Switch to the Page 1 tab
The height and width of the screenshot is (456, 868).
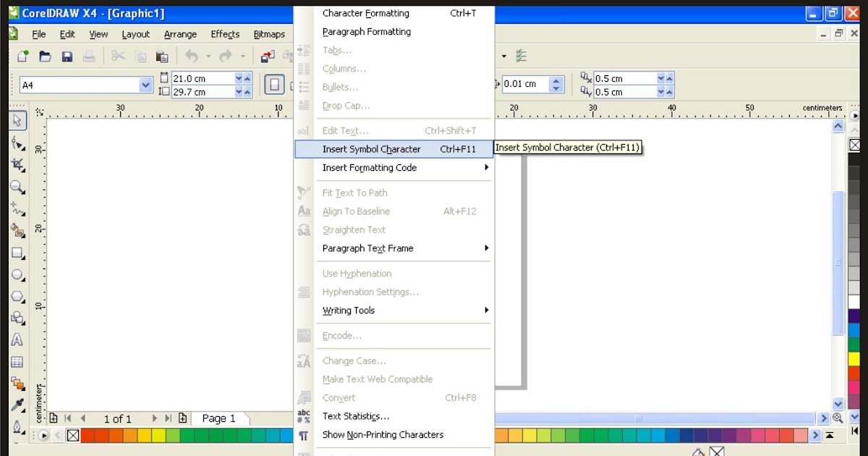[219, 418]
